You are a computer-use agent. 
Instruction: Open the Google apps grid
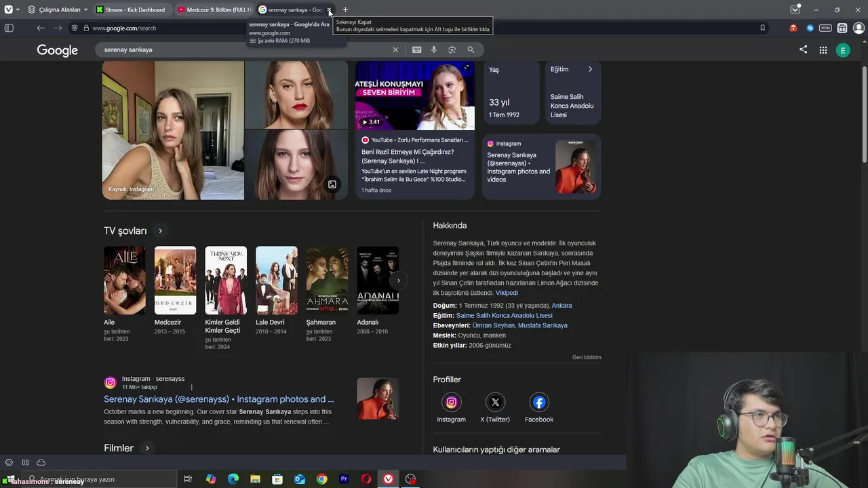(x=823, y=50)
